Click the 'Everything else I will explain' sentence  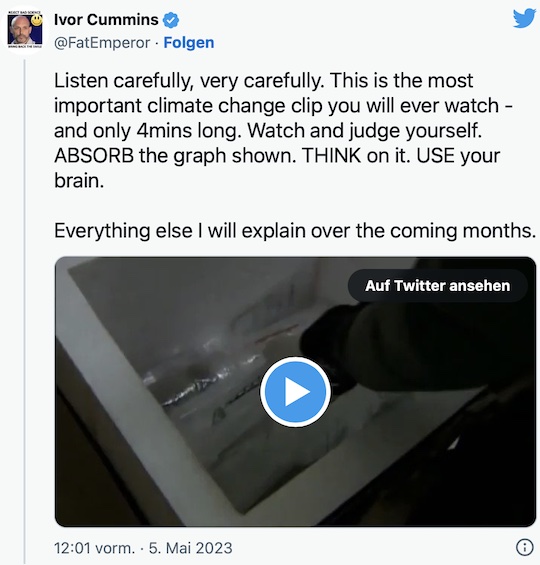pos(295,231)
